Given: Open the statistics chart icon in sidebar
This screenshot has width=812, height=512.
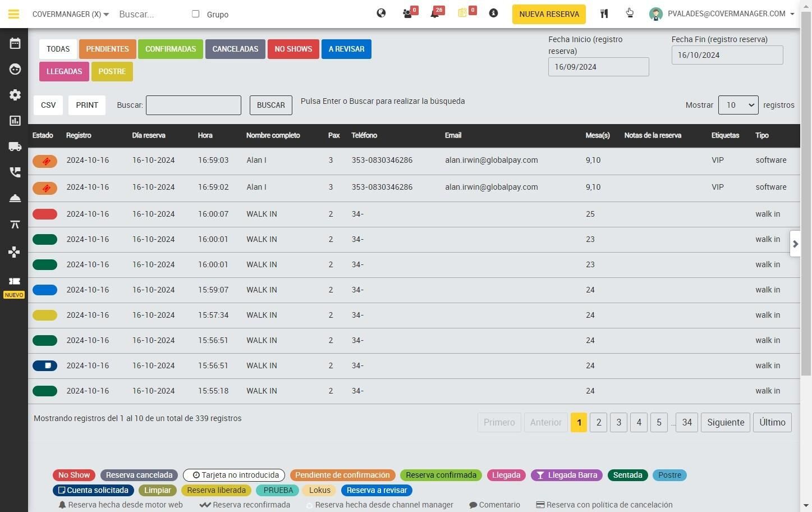Looking at the screenshot, I should (15, 121).
